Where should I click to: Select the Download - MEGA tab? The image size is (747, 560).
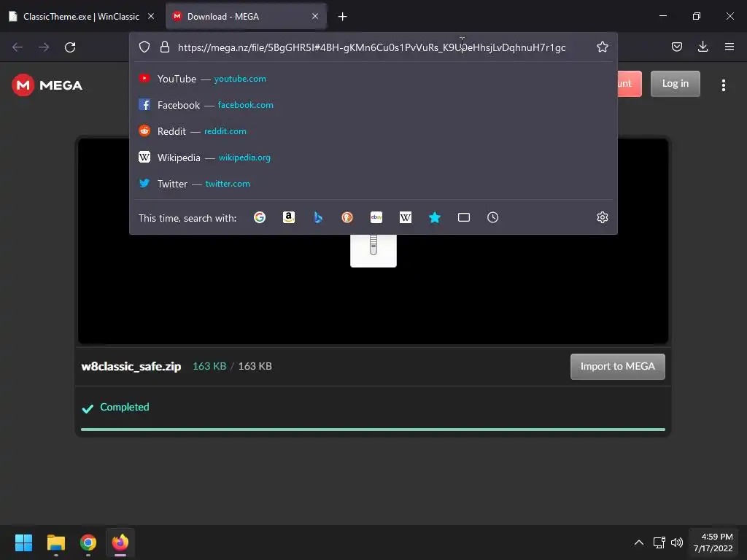coord(246,17)
